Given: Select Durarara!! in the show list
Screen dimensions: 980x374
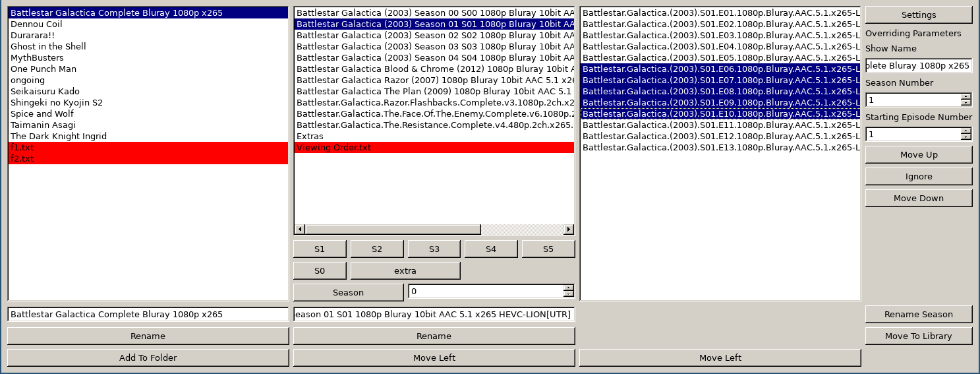Looking at the screenshot, I should coord(148,35).
